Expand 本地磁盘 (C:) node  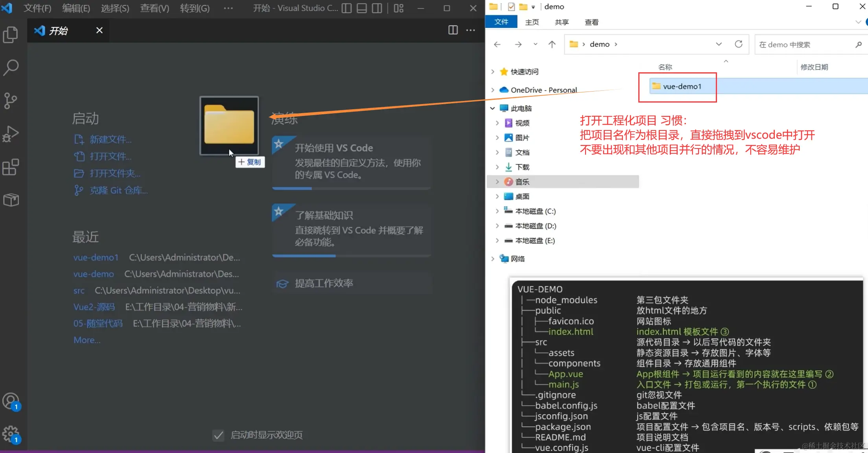[497, 211]
